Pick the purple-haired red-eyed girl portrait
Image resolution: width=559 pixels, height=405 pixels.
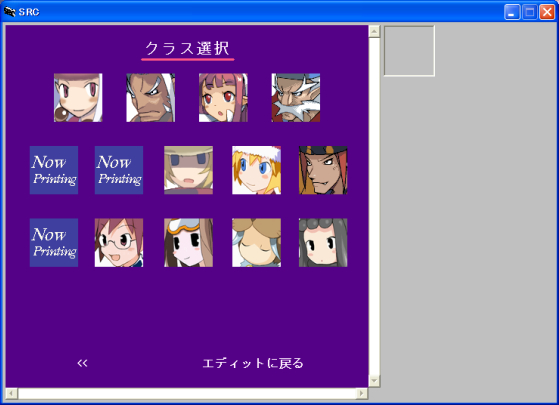pos(223,98)
